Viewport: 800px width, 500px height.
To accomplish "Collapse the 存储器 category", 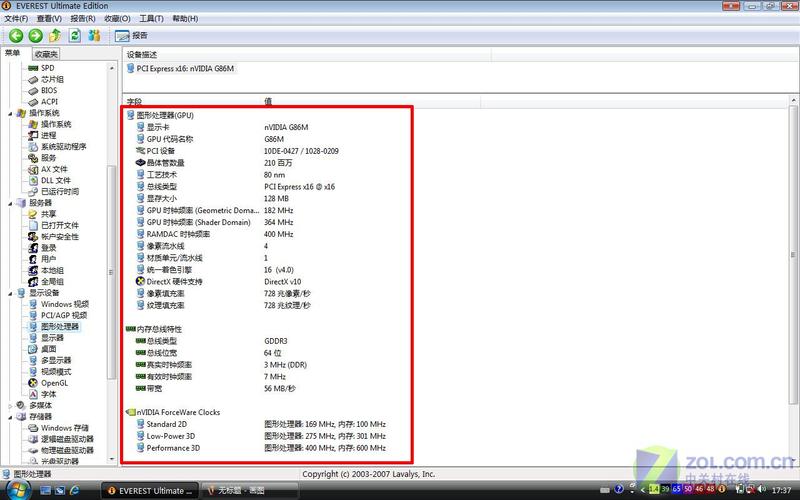I will pyautogui.click(x=11, y=417).
